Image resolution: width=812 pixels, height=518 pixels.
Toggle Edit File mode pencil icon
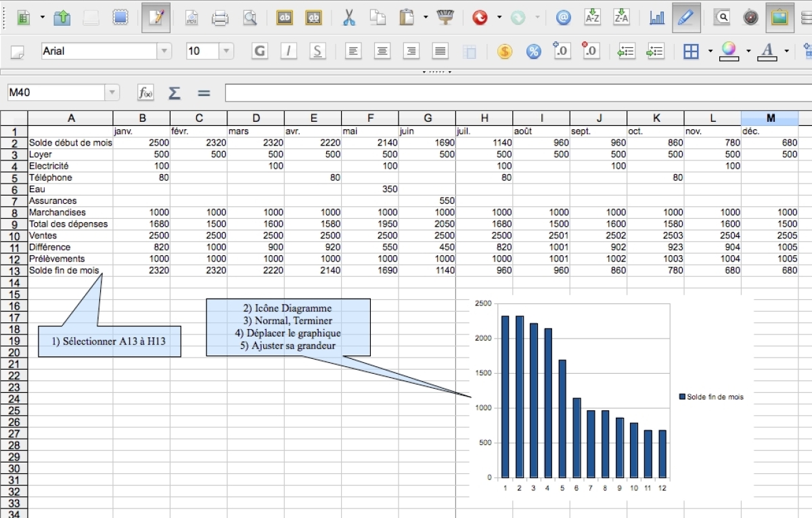pyautogui.click(x=156, y=18)
